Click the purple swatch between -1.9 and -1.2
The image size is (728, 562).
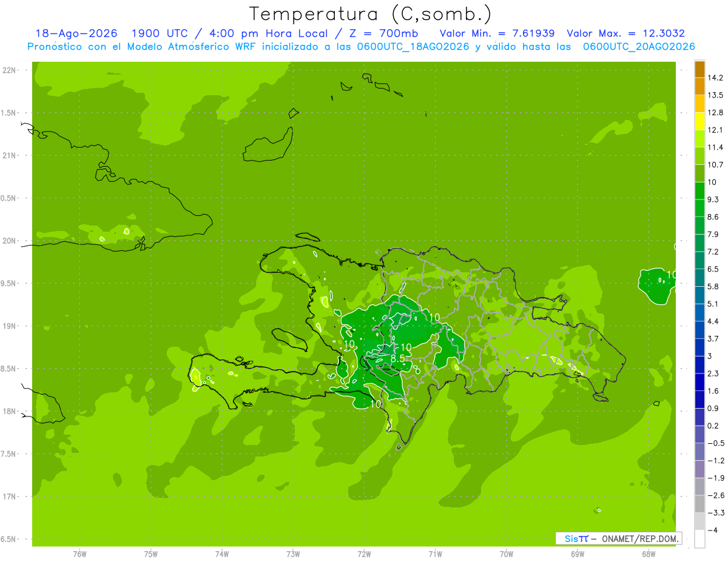pyautogui.click(x=699, y=469)
